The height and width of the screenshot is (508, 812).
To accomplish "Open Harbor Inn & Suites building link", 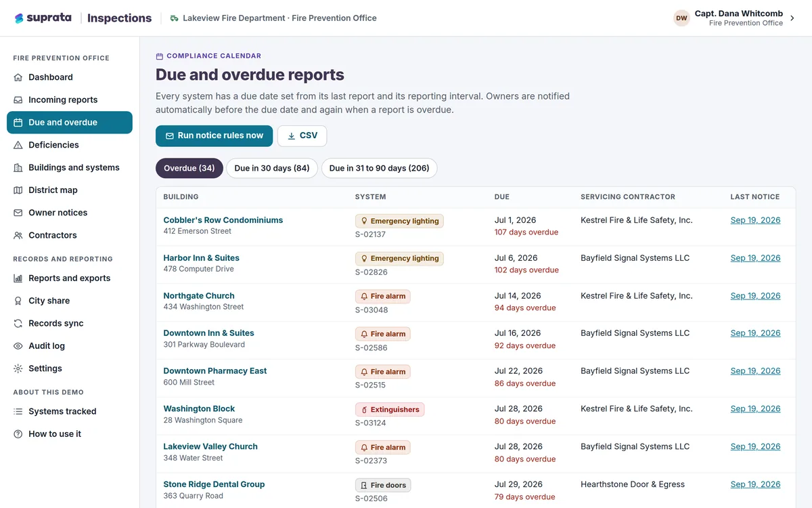I will [202, 258].
